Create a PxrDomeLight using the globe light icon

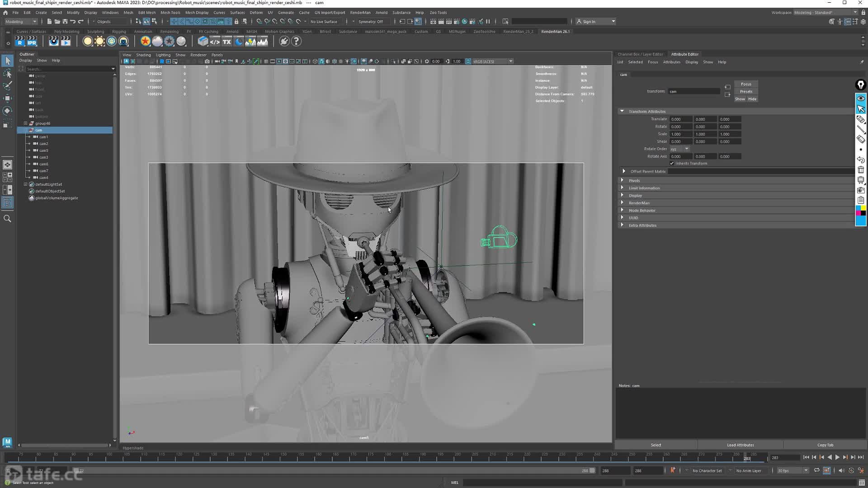pos(112,42)
